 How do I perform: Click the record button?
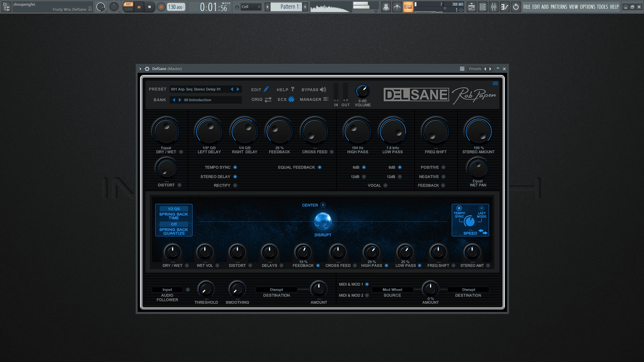[161, 7]
